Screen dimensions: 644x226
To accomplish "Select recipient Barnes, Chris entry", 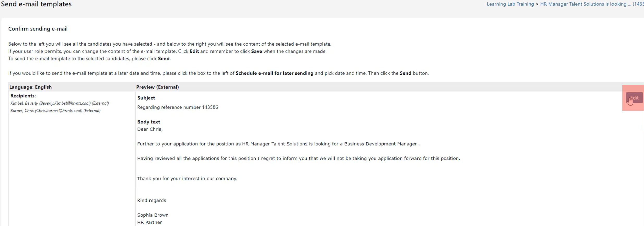I will (55, 111).
